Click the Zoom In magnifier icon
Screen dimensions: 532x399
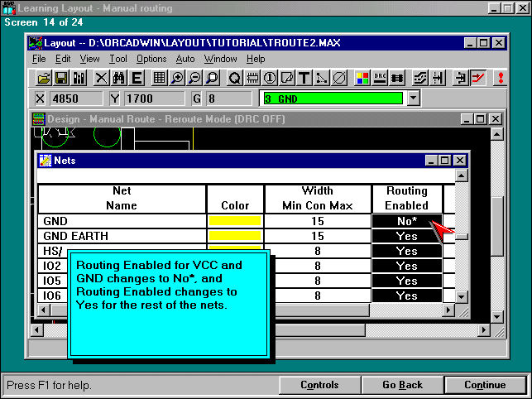pyautogui.click(x=178, y=78)
